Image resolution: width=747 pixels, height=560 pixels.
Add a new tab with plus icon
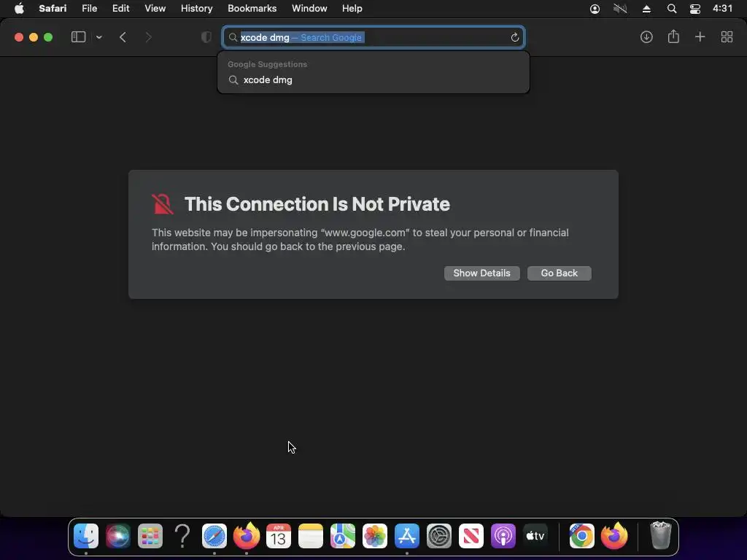pyautogui.click(x=700, y=37)
